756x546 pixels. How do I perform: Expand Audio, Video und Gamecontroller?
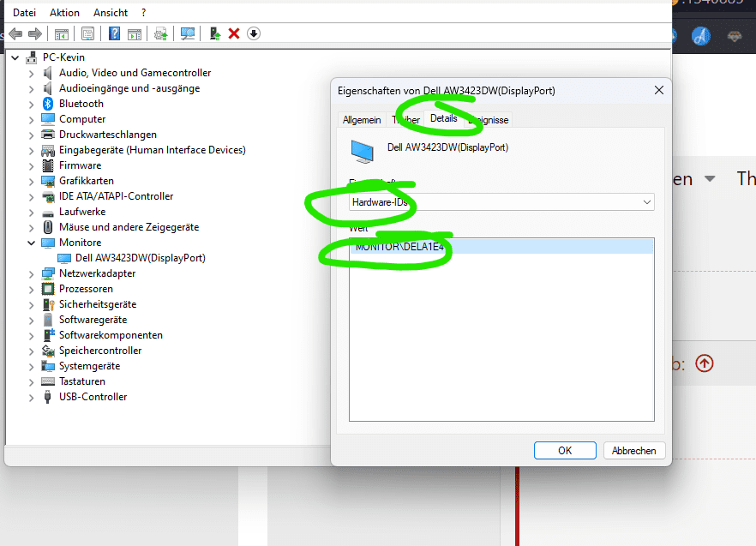coord(32,74)
